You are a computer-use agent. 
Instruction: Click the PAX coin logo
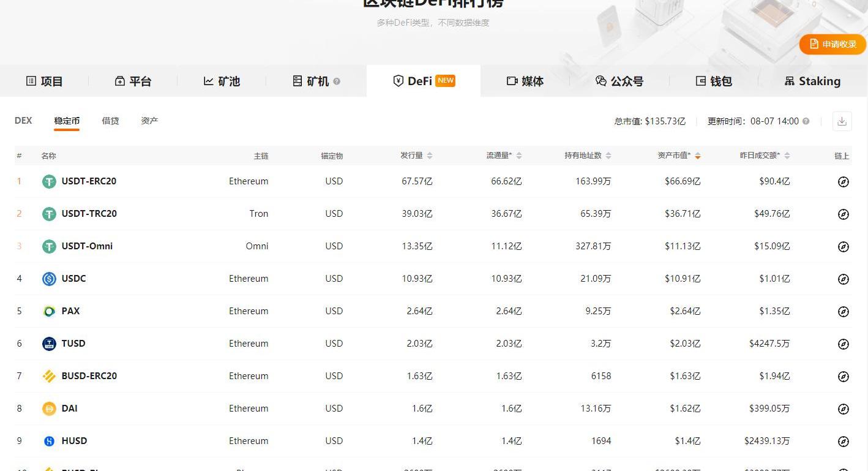[x=49, y=311]
